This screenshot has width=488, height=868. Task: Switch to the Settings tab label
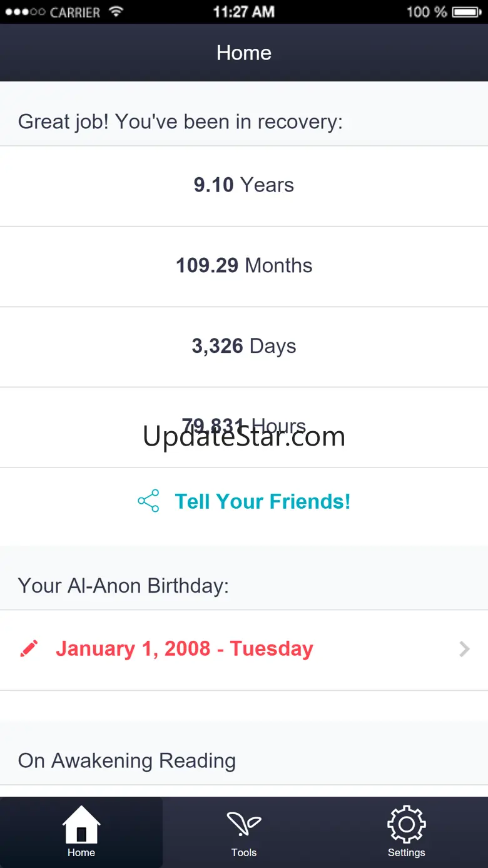click(x=407, y=852)
